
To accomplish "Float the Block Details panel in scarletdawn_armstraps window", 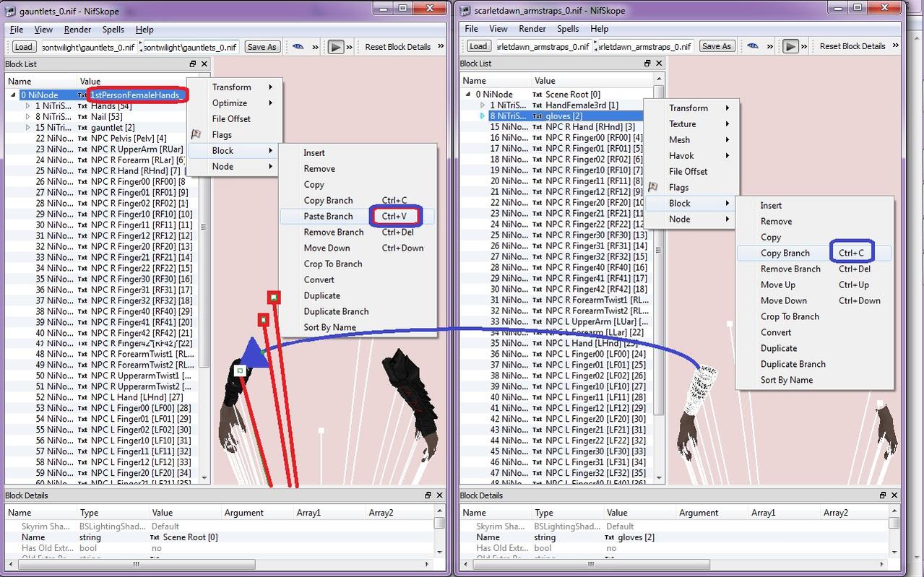I will (x=882, y=495).
